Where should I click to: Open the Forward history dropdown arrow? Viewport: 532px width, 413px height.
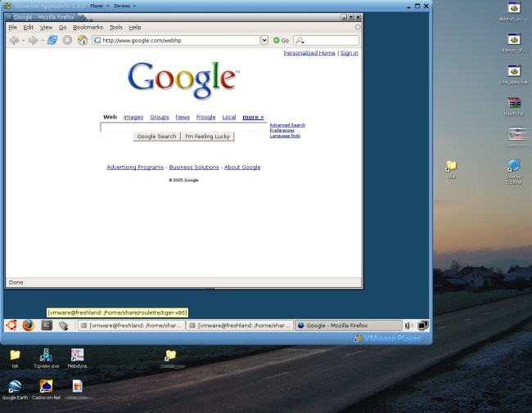pyautogui.click(x=43, y=41)
